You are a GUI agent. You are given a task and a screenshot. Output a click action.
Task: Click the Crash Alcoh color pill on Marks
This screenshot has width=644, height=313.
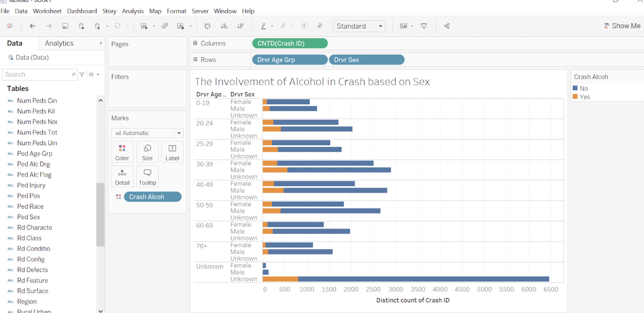point(152,197)
